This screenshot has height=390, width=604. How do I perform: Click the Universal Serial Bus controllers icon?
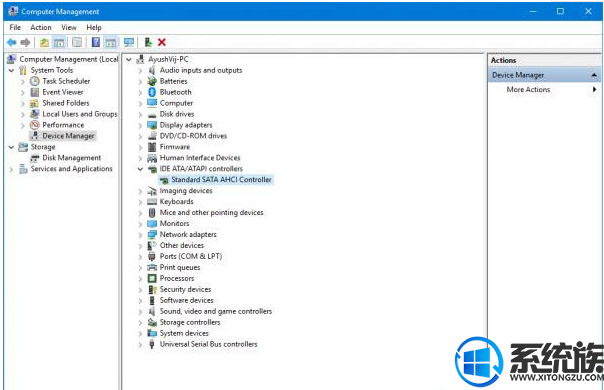152,344
